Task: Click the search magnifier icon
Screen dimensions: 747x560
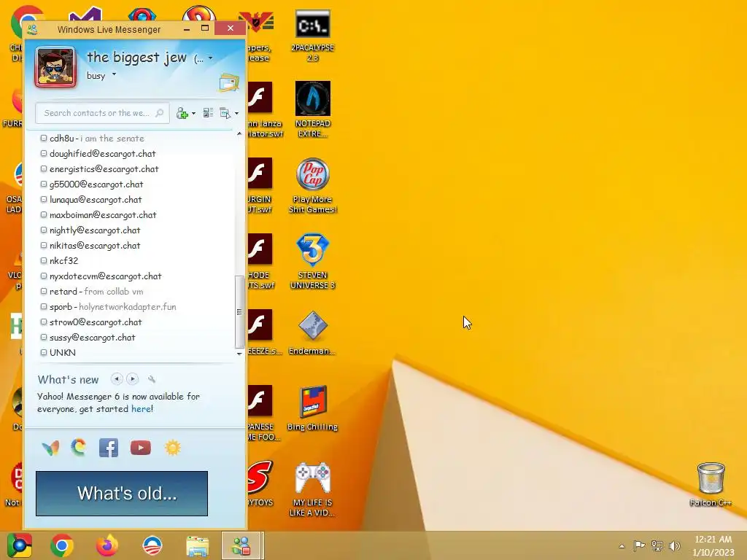Action: [160, 113]
